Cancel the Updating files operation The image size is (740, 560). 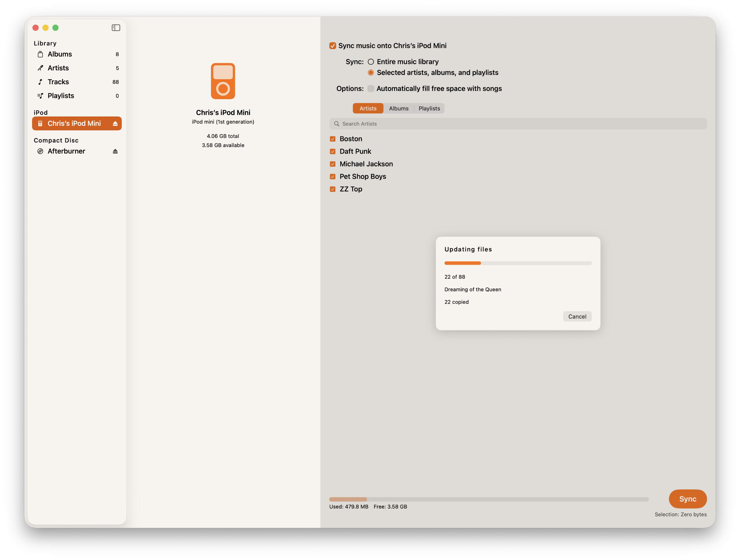pyautogui.click(x=577, y=317)
